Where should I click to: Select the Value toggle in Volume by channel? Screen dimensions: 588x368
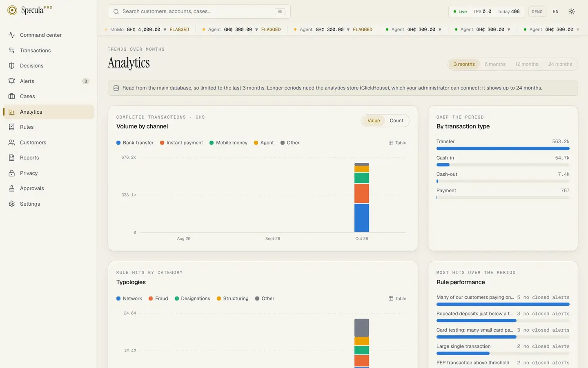tap(374, 121)
